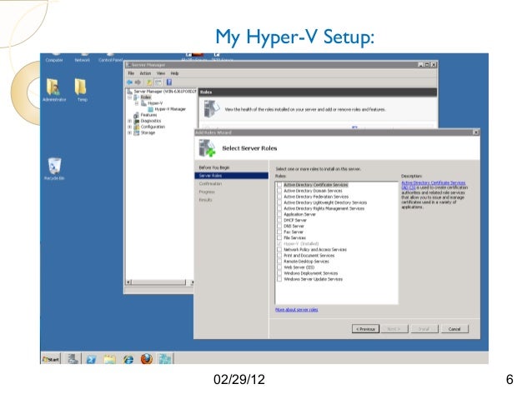This screenshot has height=399, width=532.
Task: Click the Up One Level toolbar icon
Action: pyautogui.click(x=149, y=82)
